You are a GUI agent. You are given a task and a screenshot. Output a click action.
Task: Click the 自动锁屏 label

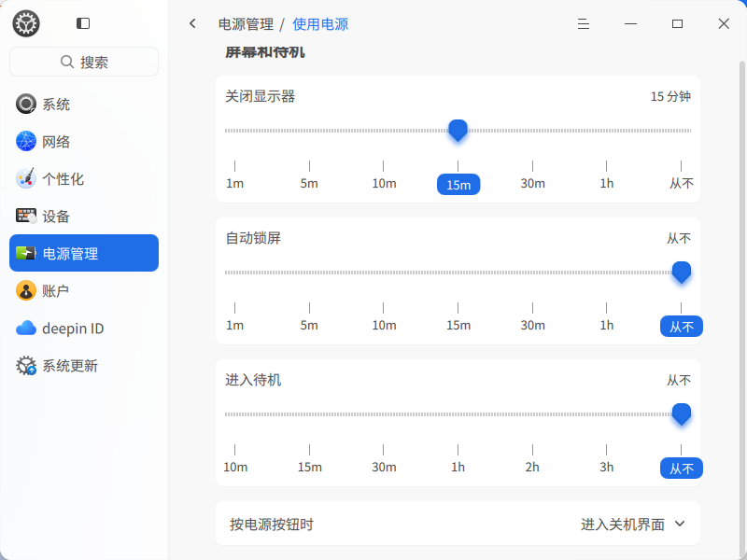tap(253, 238)
